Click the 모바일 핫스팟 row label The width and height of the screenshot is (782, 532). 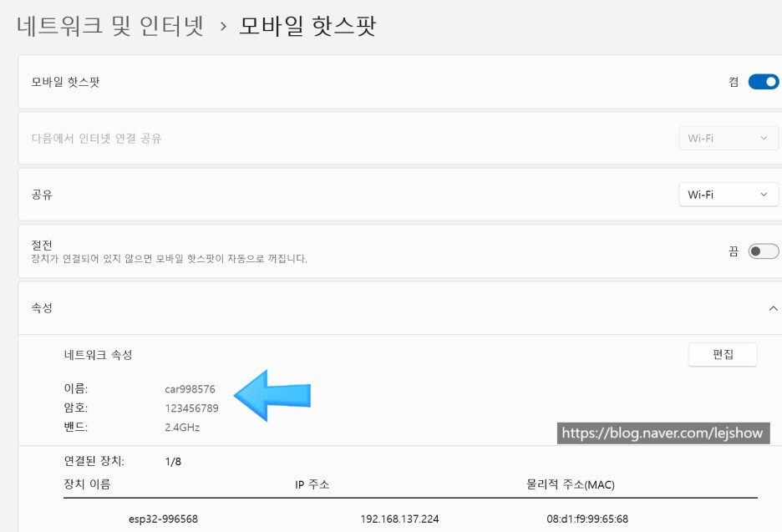tap(65, 82)
